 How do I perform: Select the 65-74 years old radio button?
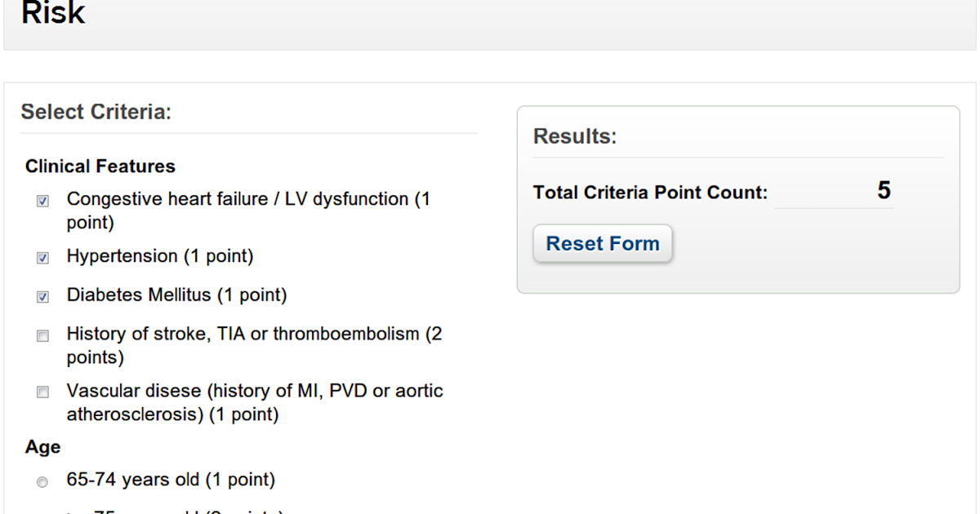click(x=42, y=482)
